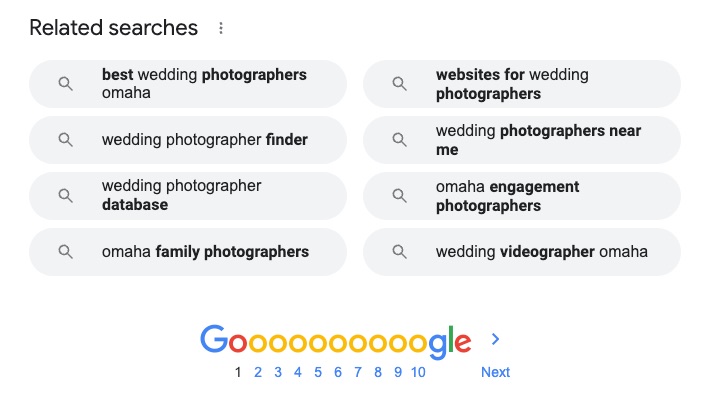Open results page 9
713x397 pixels.
398,372
